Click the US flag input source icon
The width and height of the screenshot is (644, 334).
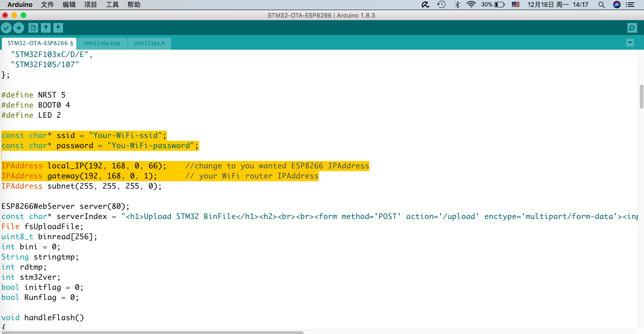coord(516,5)
